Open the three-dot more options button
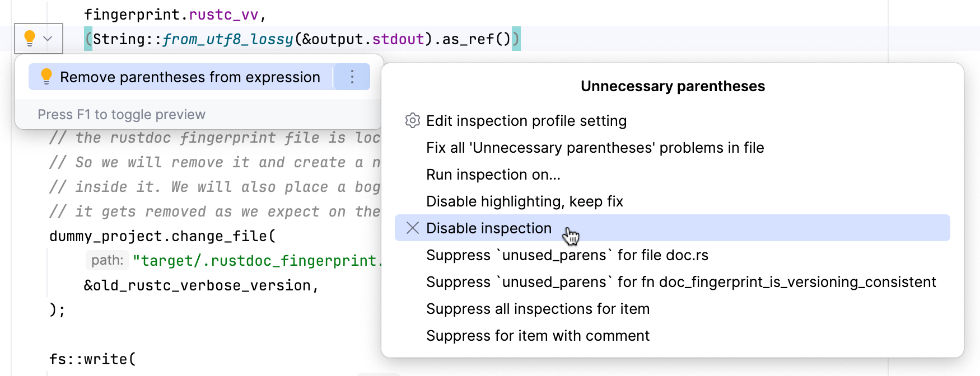Screen dimensions: 980x376 [352, 77]
